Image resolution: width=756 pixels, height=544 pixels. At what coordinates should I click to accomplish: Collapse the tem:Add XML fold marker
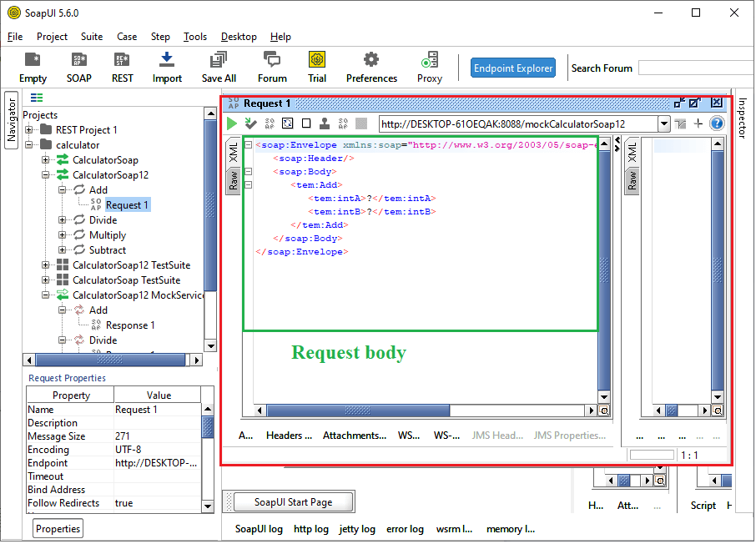[249, 184]
